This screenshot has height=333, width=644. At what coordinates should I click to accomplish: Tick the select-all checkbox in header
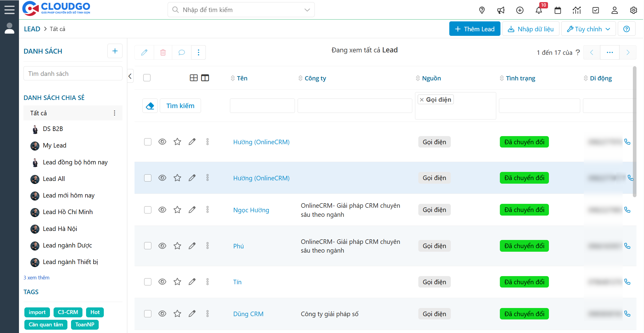pos(147,78)
